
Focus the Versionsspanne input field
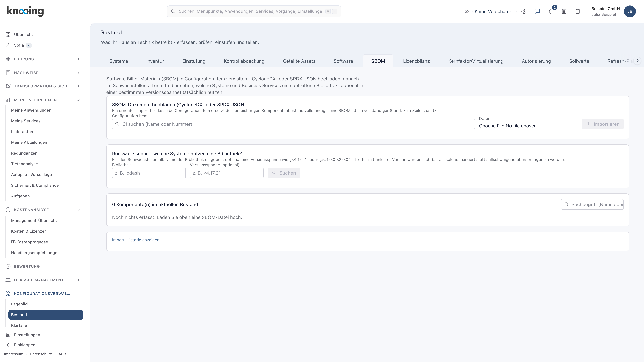(x=227, y=173)
